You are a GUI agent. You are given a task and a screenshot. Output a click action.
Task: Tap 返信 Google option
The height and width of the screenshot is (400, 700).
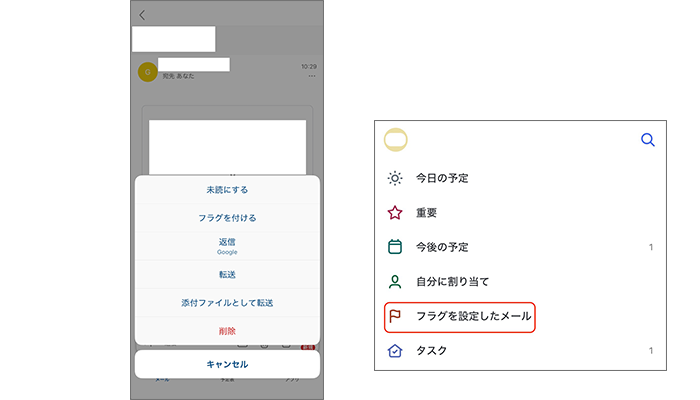(227, 246)
